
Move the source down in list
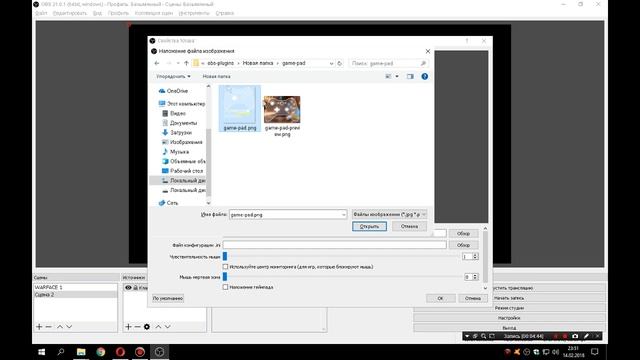[x=168, y=327]
